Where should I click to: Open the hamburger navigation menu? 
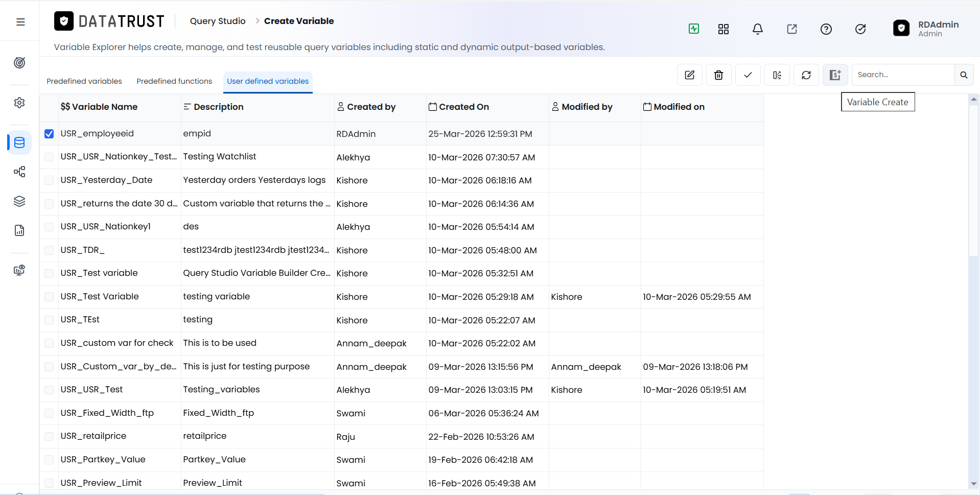pyautogui.click(x=20, y=22)
